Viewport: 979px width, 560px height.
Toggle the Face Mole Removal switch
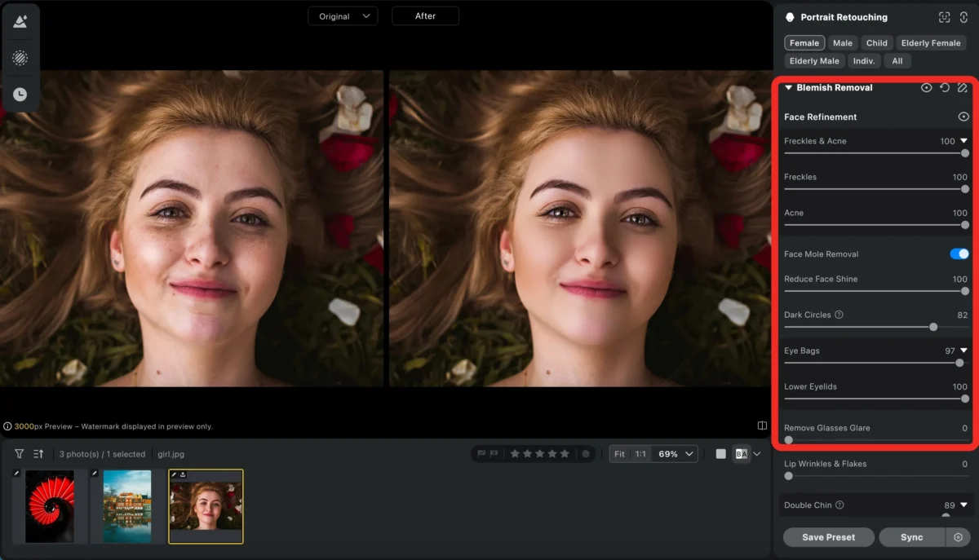coord(959,254)
